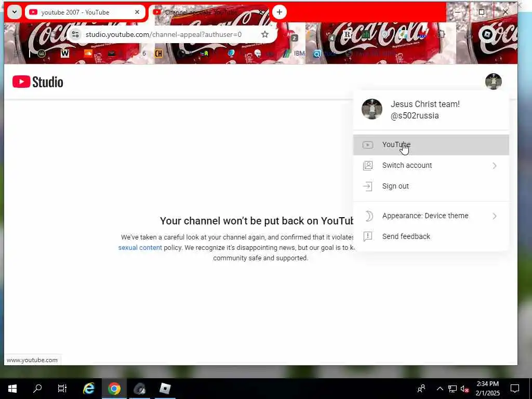The height and width of the screenshot is (399, 532).
Task: Launch Internet Explorer from taskbar
Action: (x=88, y=389)
